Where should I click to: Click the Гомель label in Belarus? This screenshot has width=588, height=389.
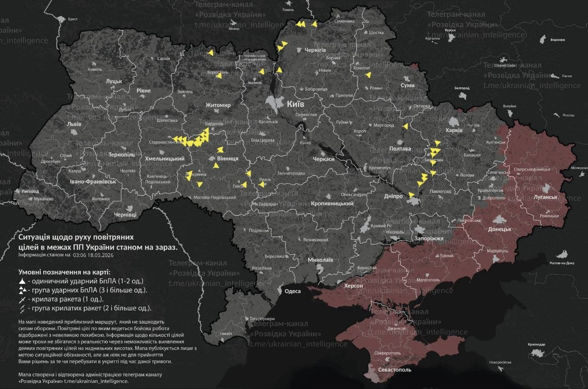click(x=288, y=10)
